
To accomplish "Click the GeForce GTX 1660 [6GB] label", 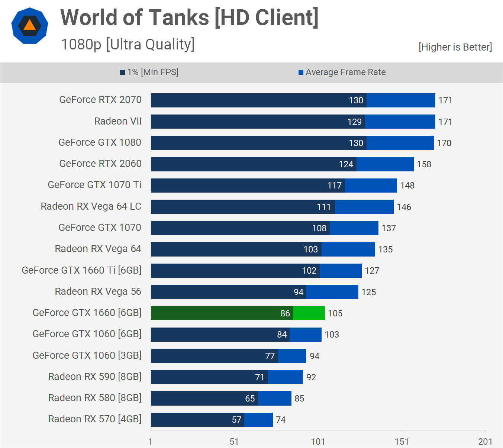I will click(x=87, y=313).
